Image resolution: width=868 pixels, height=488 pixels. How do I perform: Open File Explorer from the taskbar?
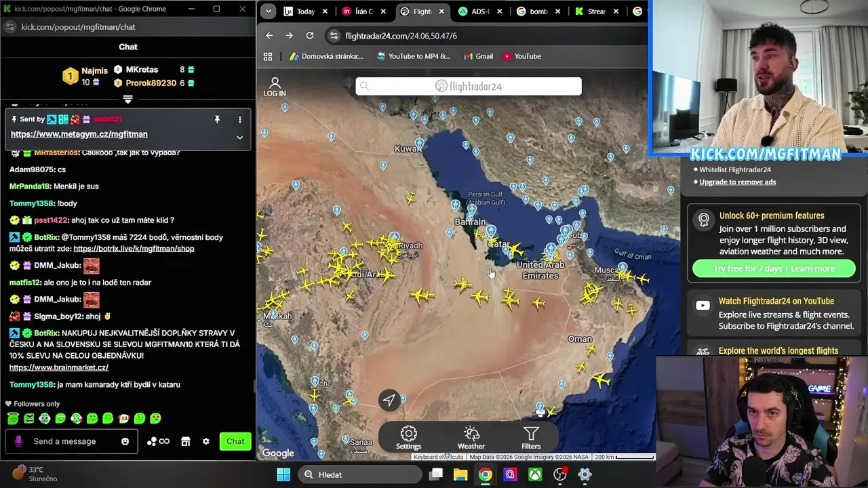click(460, 474)
